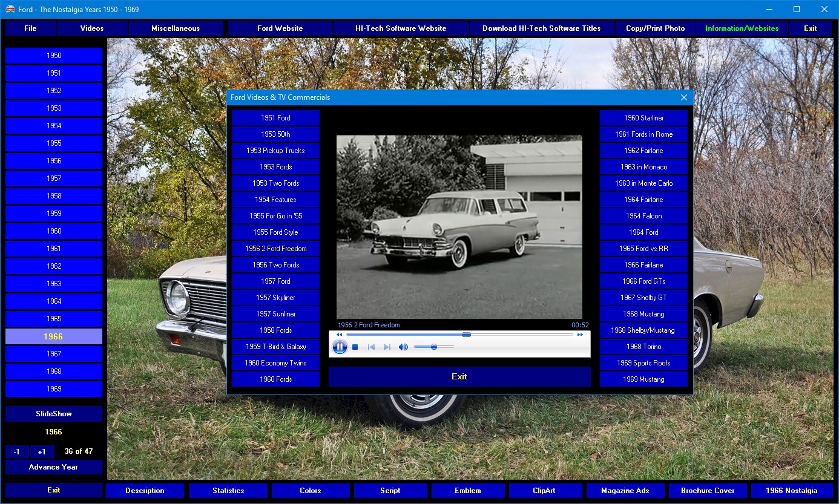The image size is (839, 504).
Task: Select year 1964 in the sidebar
Action: click(x=54, y=301)
